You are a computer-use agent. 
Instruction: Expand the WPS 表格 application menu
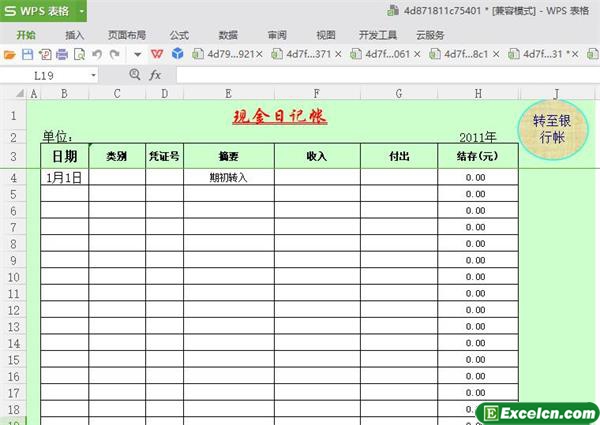(x=75, y=11)
